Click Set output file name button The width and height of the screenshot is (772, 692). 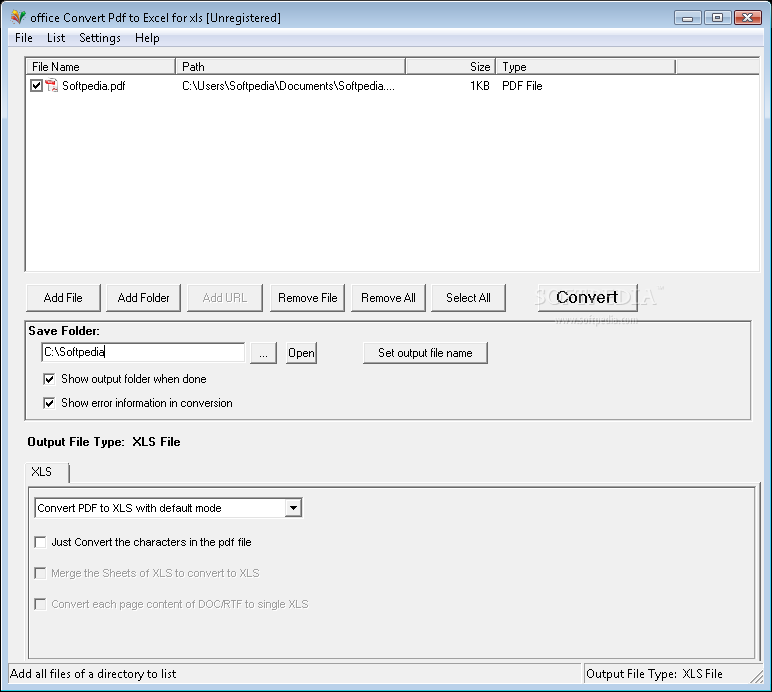[425, 353]
